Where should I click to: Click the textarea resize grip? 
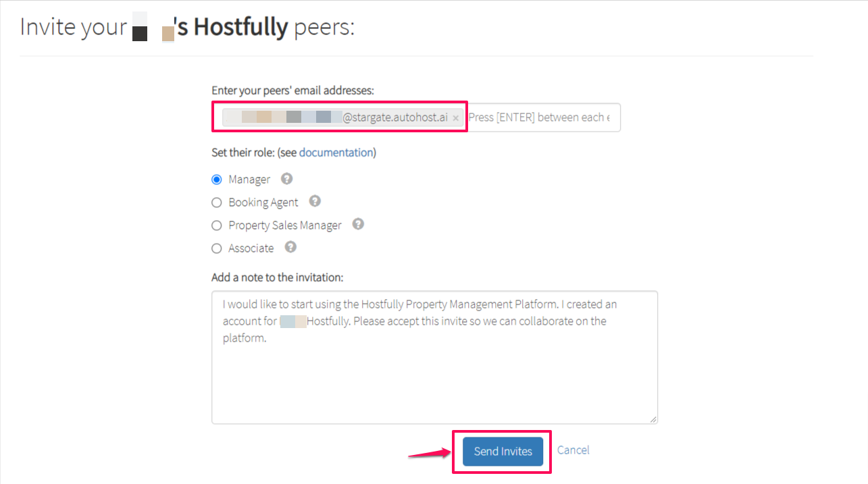653,419
